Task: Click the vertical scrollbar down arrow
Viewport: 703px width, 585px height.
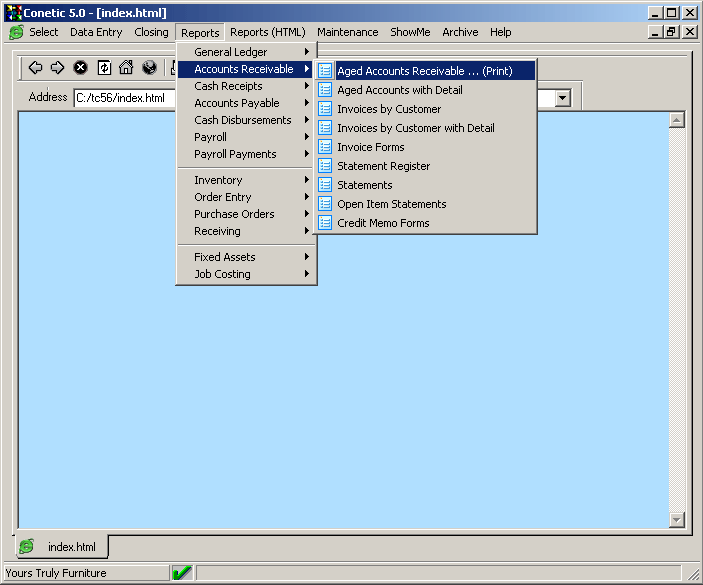Action: [676, 520]
